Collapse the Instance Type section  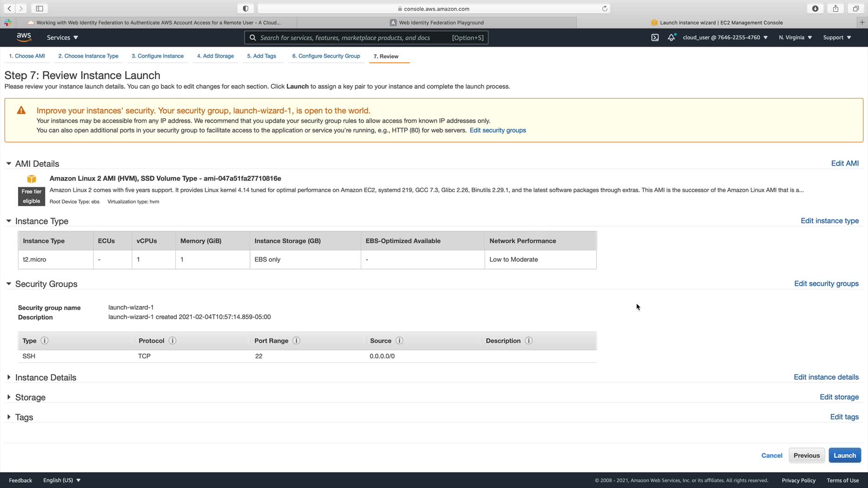pyautogui.click(x=8, y=221)
